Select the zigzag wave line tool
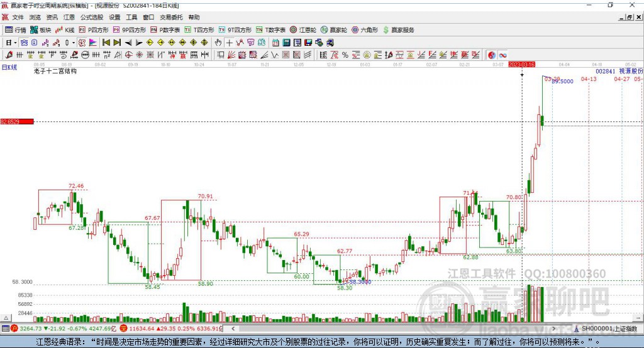The image size is (644, 348). 275,55
